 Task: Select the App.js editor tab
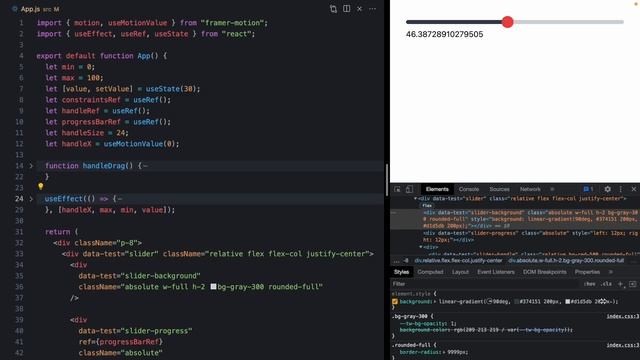click(x=35, y=9)
